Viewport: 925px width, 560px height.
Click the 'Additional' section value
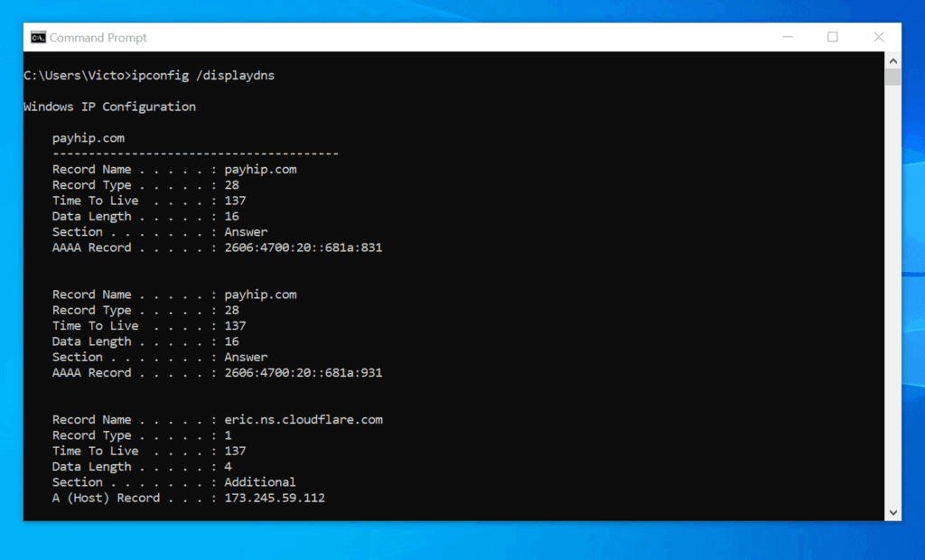pos(260,482)
